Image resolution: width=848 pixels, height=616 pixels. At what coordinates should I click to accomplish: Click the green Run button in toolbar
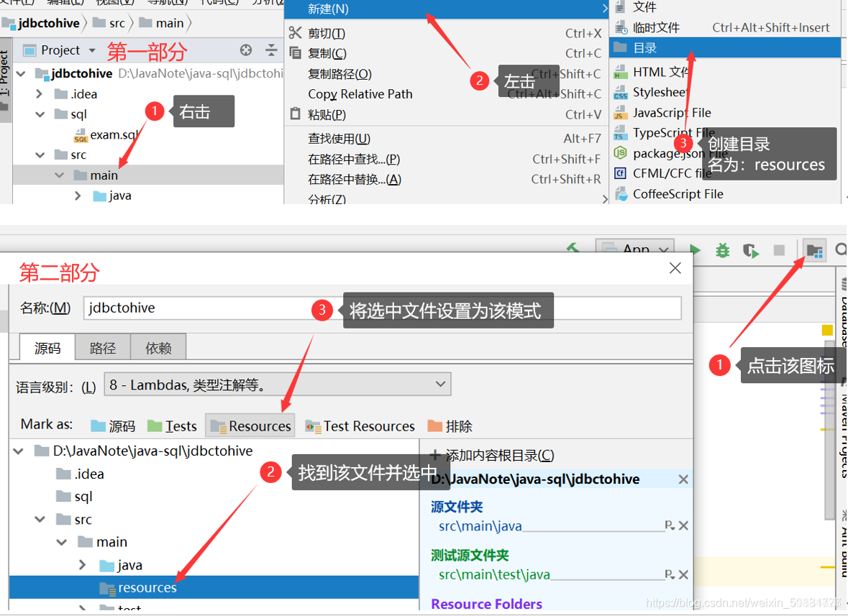[695, 250]
